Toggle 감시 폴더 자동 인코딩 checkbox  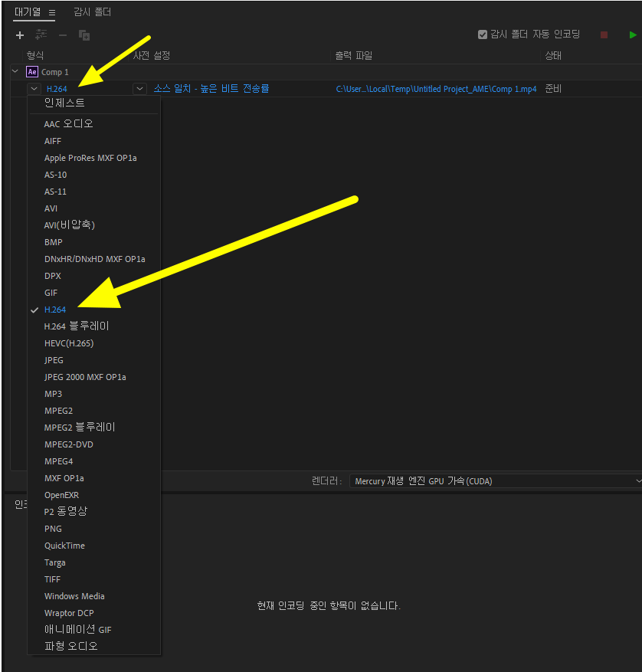pos(483,34)
